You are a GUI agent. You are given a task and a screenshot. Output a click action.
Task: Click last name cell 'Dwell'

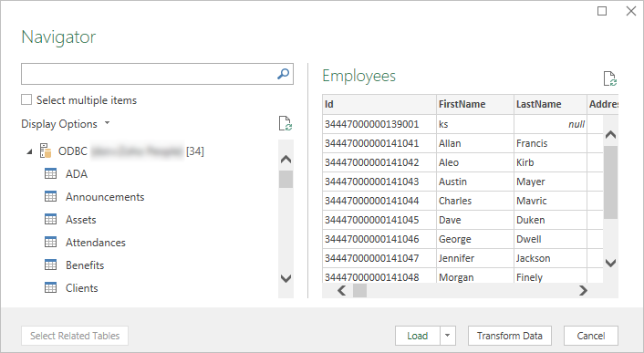[550, 239]
